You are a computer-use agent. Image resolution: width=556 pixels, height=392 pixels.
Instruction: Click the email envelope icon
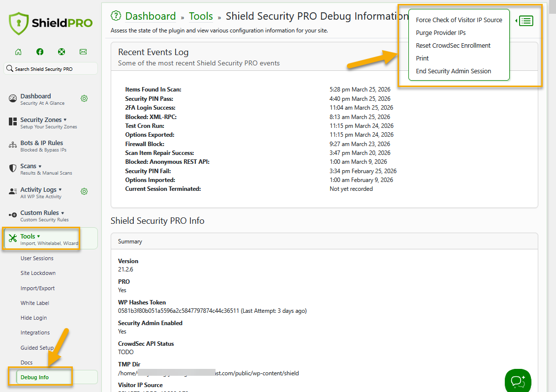(83, 52)
